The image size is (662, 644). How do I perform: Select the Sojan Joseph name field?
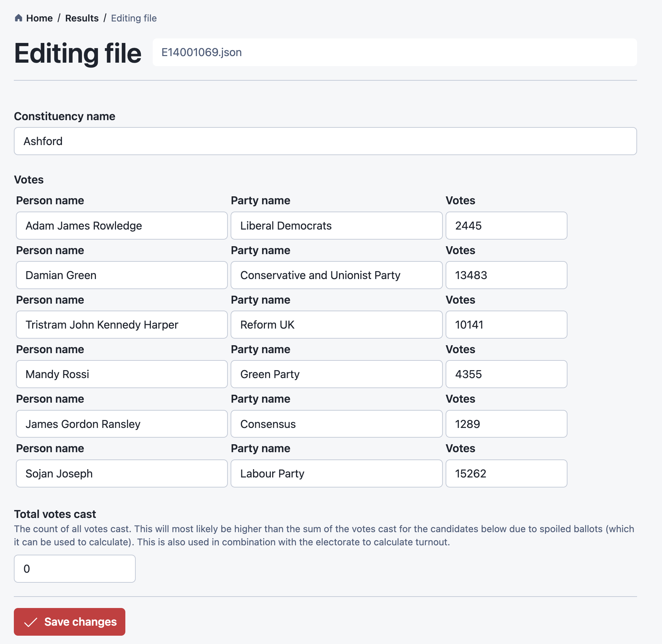pos(122,474)
